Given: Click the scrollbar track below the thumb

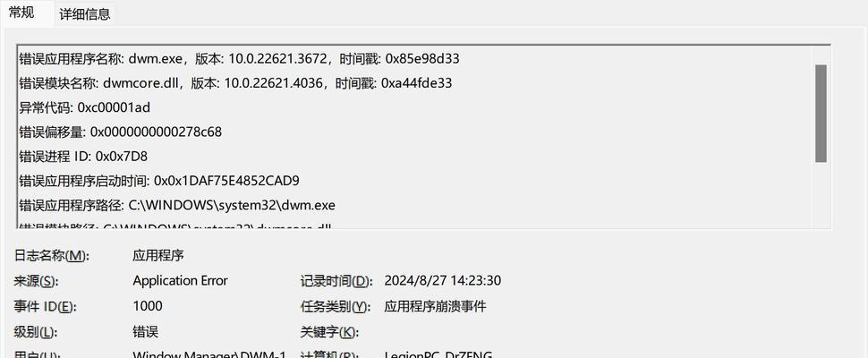Looking at the screenshot, I should (x=821, y=193).
